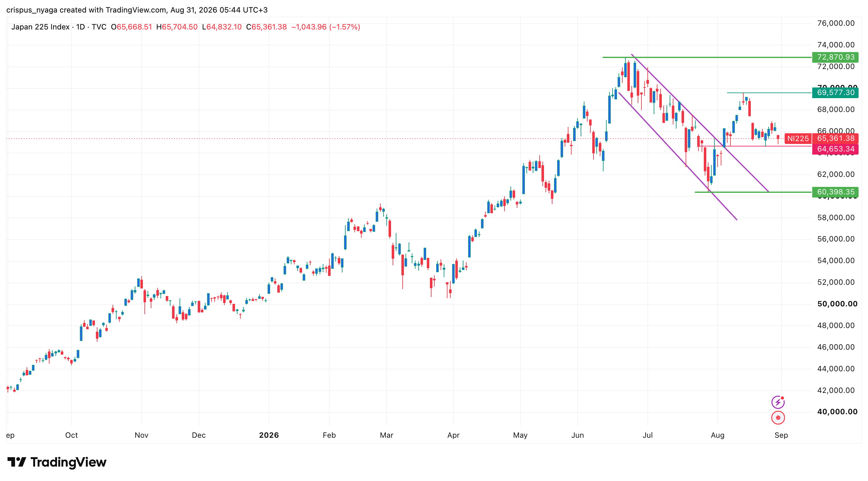This screenshot has width=868, height=481.
Task: Select the red 65,361.38 current price label
Action: pyautogui.click(x=835, y=139)
